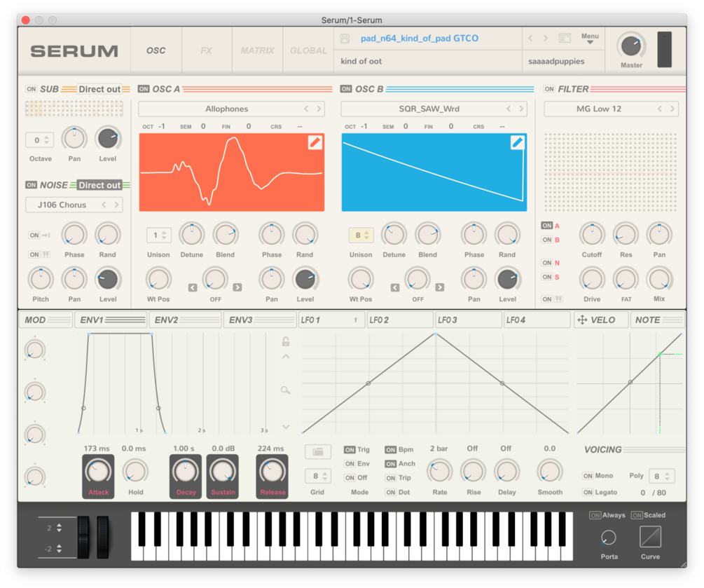
Task: Click next filter type arrow
Action: click(672, 109)
